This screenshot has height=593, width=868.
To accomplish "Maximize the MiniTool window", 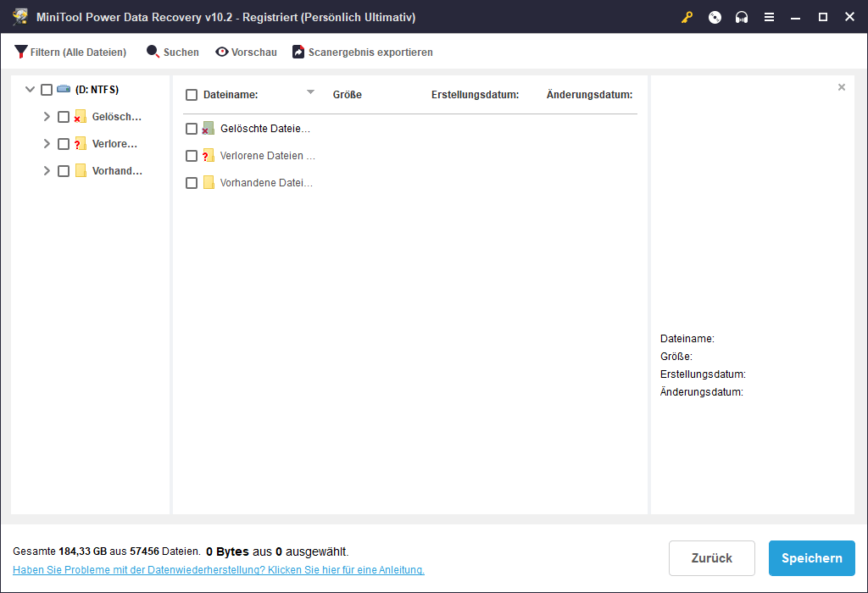I will [822, 17].
